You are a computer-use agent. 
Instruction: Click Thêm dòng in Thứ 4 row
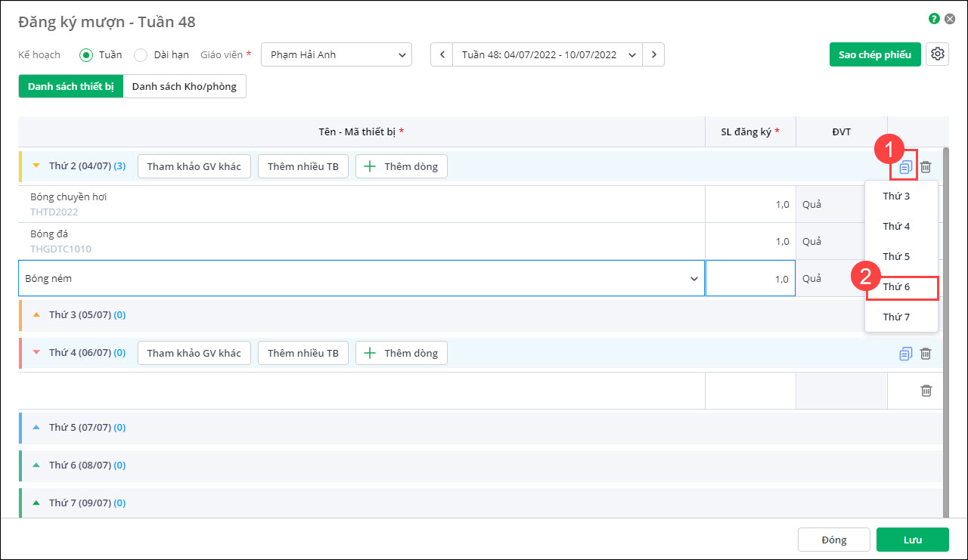click(x=402, y=353)
